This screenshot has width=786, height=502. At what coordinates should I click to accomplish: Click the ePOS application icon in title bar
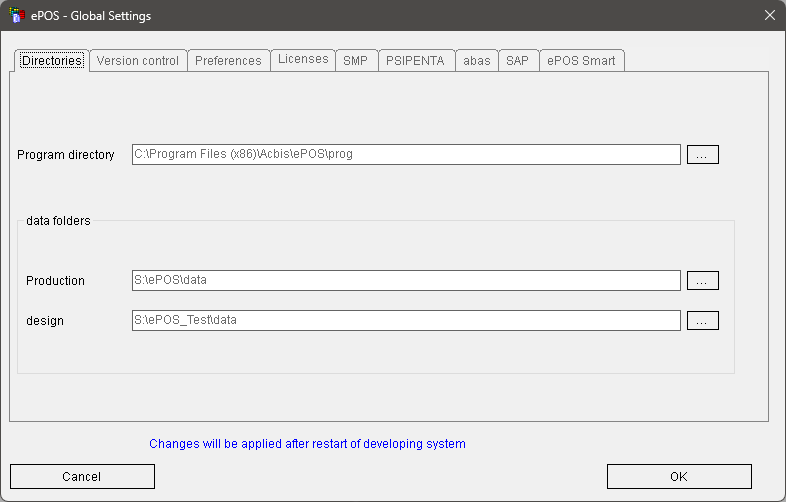coord(17,16)
